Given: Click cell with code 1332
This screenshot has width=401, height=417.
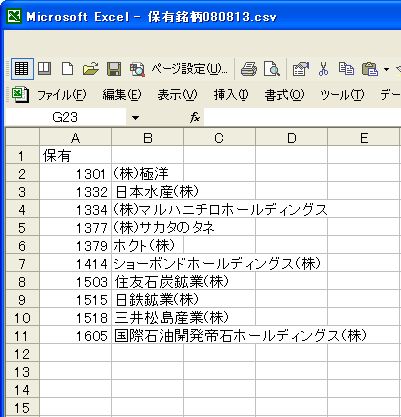Looking at the screenshot, I should click(x=75, y=191).
